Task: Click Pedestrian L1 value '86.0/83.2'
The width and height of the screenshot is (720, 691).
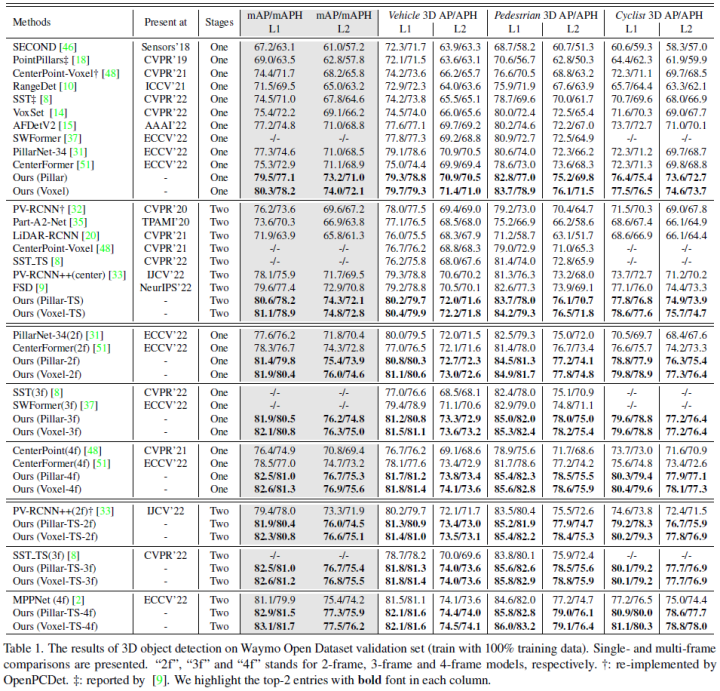Action: coord(515,626)
